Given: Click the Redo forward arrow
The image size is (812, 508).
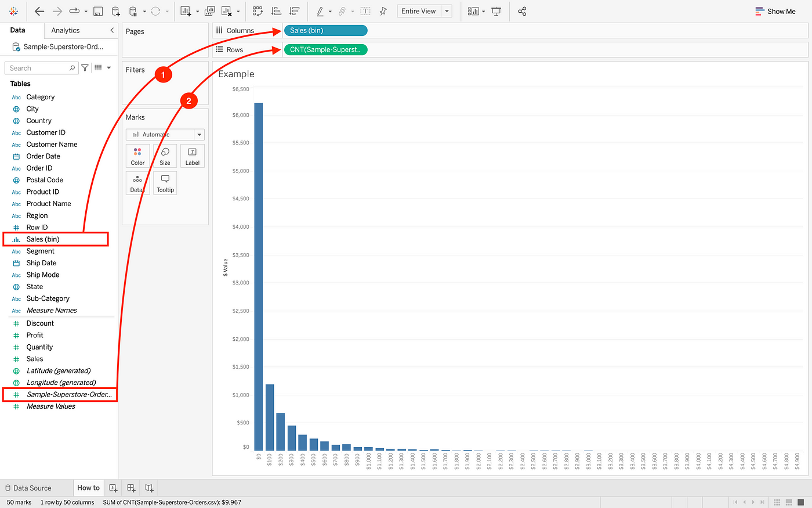Looking at the screenshot, I should [57, 11].
